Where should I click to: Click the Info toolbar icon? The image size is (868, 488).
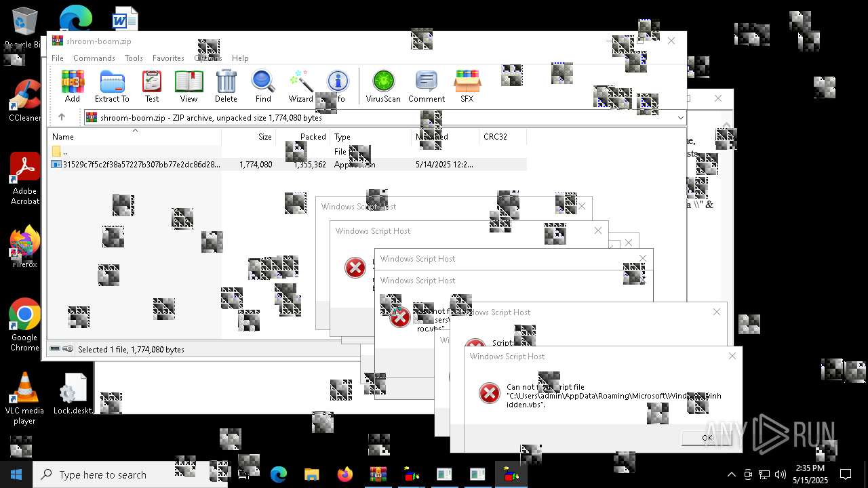click(338, 86)
